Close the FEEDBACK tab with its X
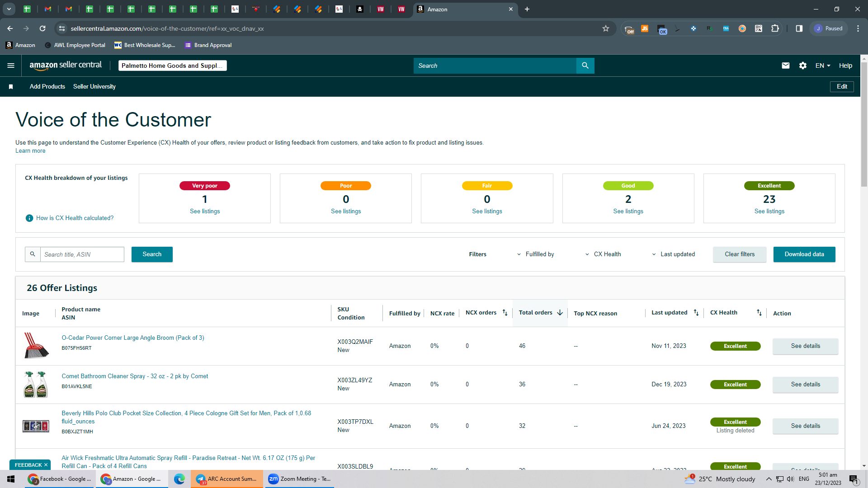The width and height of the screenshot is (868, 488). coord(46,465)
